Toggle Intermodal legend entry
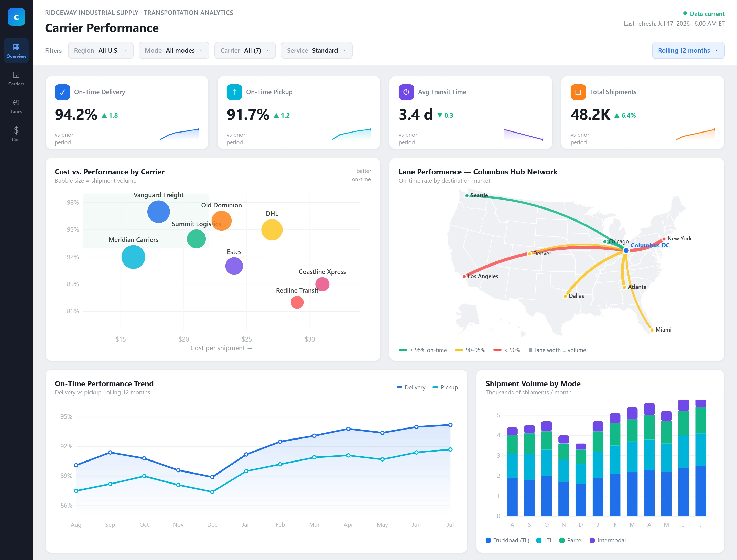The width and height of the screenshot is (737, 560). point(608,540)
